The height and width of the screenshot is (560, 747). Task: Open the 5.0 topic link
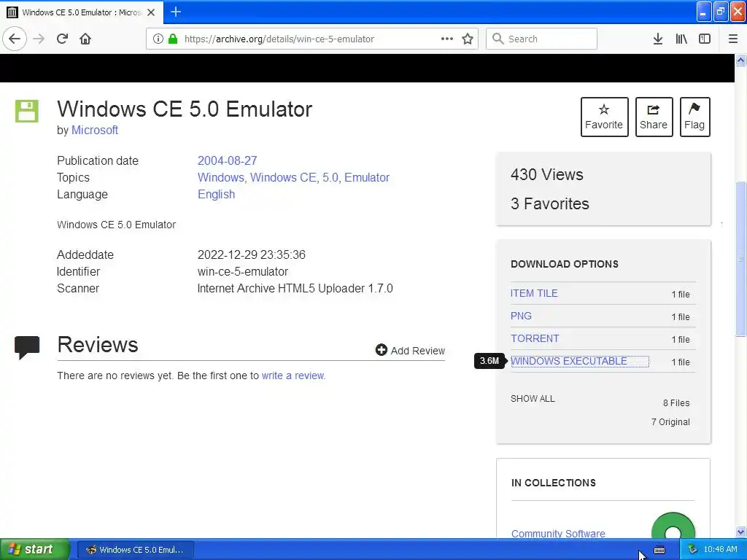click(330, 177)
